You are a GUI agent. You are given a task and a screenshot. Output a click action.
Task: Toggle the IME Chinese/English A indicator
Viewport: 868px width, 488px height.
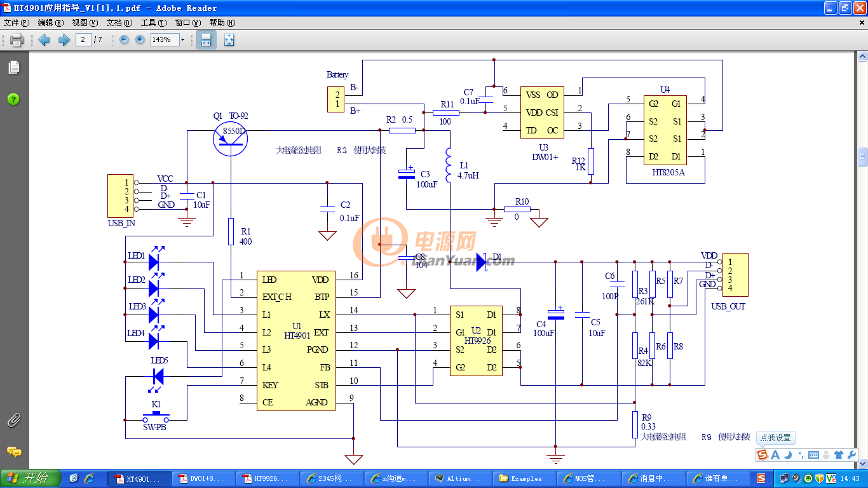point(775,454)
